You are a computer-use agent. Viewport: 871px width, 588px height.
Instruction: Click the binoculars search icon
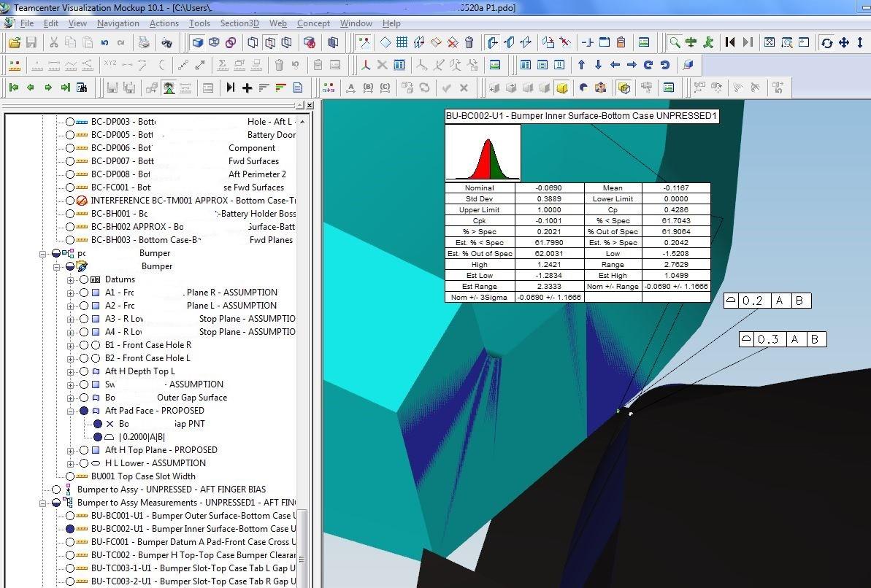pyautogui.click(x=166, y=42)
